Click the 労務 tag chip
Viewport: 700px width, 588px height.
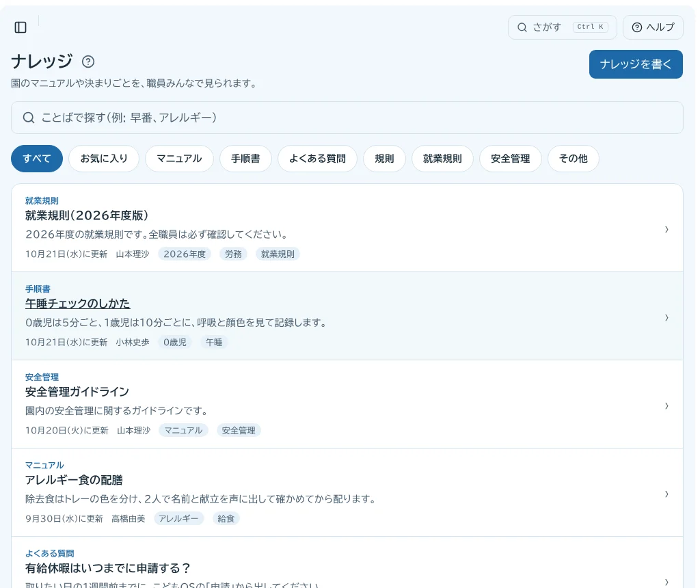[233, 254]
